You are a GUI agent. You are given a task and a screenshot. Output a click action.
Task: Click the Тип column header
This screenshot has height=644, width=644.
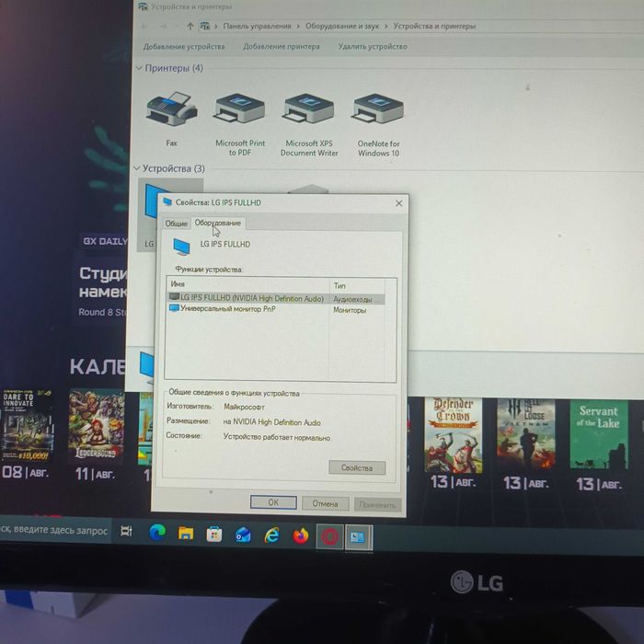click(357, 285)
